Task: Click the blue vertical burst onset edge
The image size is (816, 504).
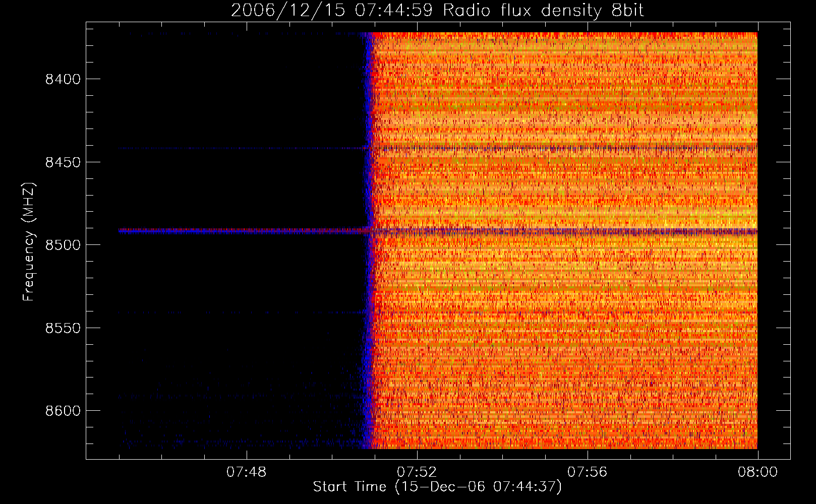Action: tap(368, 240)
